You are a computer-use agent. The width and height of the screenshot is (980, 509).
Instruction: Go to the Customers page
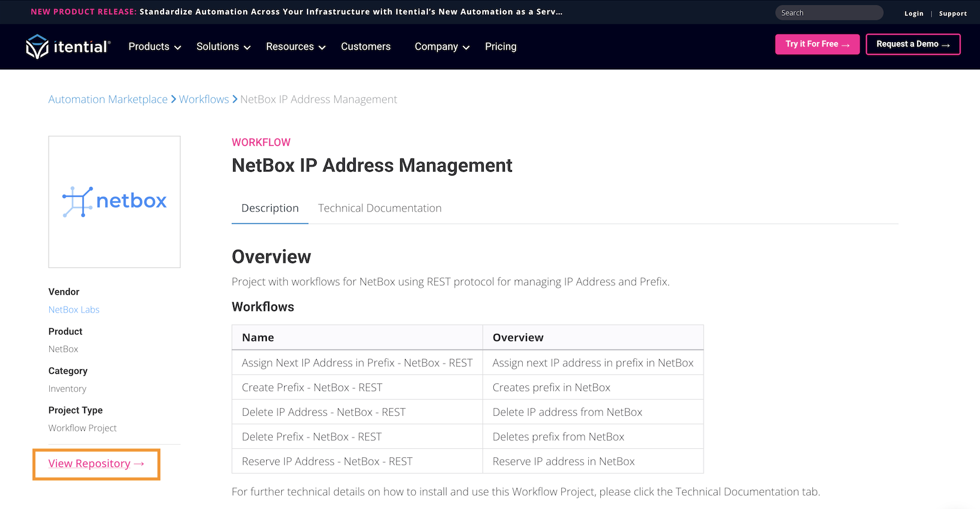365,47
